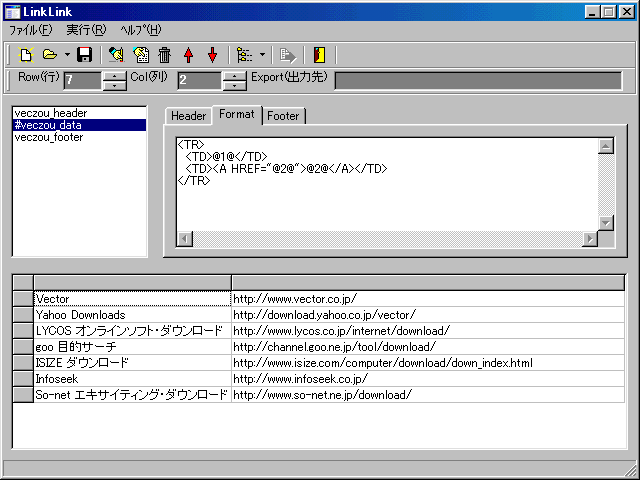Select the So-net エキサイティング・ダウンロード cell
The image size is (640, 480).
pos(132,395)
